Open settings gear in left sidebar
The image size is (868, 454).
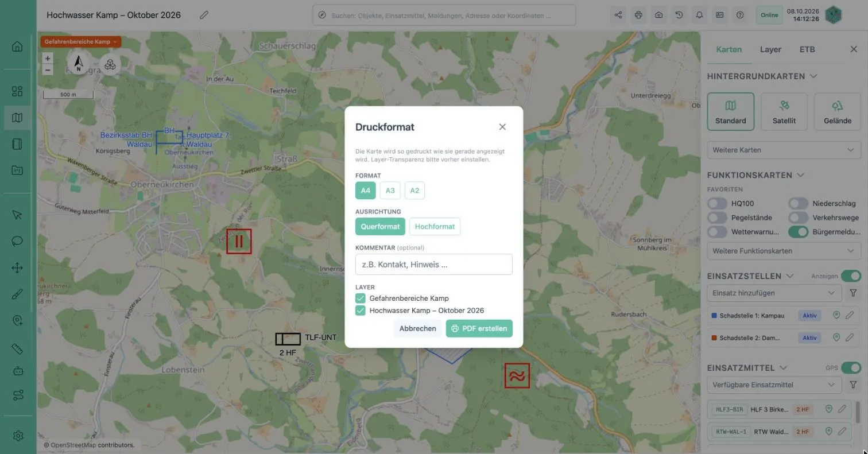click(17, 436)
